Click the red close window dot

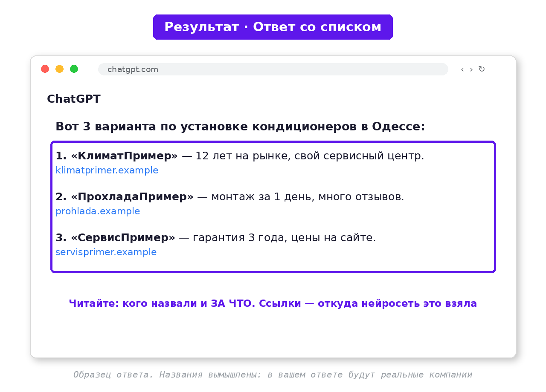[x=45, y=69]
